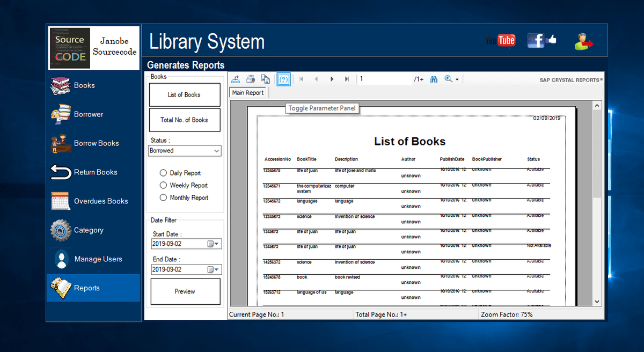
Task: Select the Weekly Report radio button
Action: [163, 185]
